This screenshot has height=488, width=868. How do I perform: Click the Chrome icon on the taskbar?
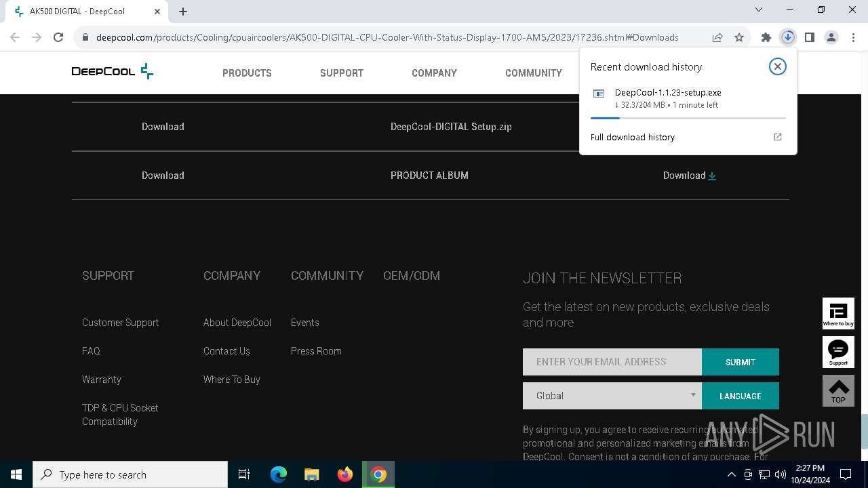(378, 474)
